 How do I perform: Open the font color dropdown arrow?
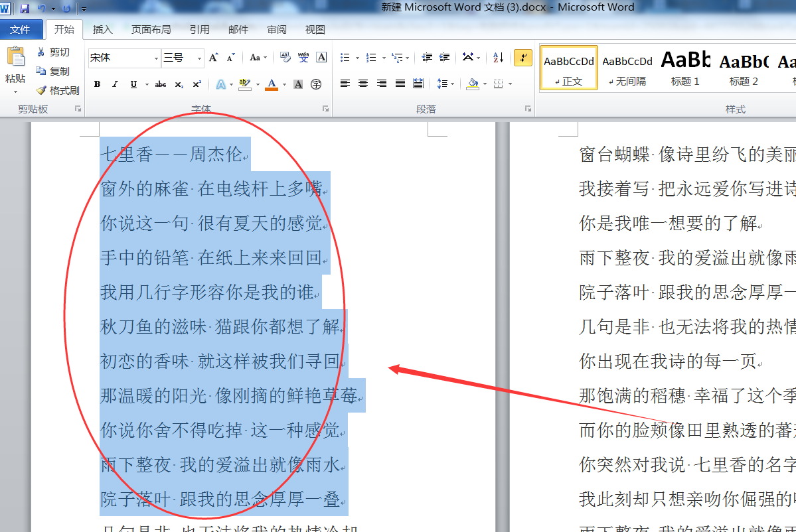pyautogui.click(x=284, y=84)
